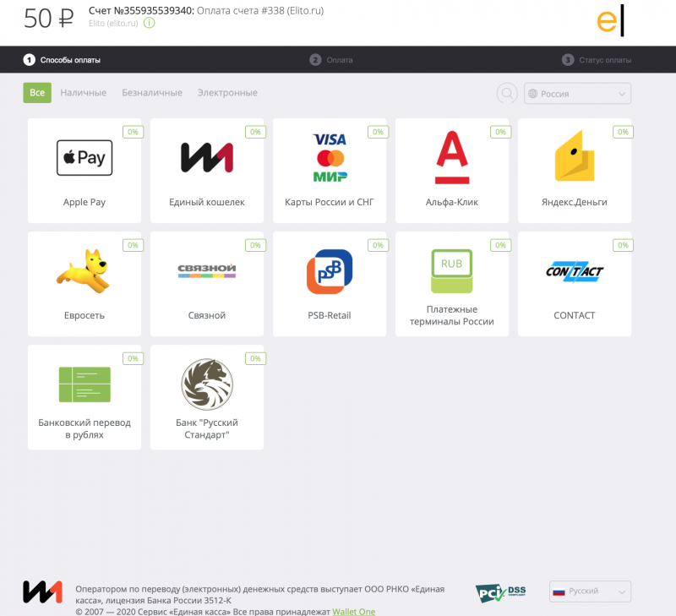Click the Оплата step 2 label
The height and width of the screenshot is (616, 676).
(x=340, y=60)
